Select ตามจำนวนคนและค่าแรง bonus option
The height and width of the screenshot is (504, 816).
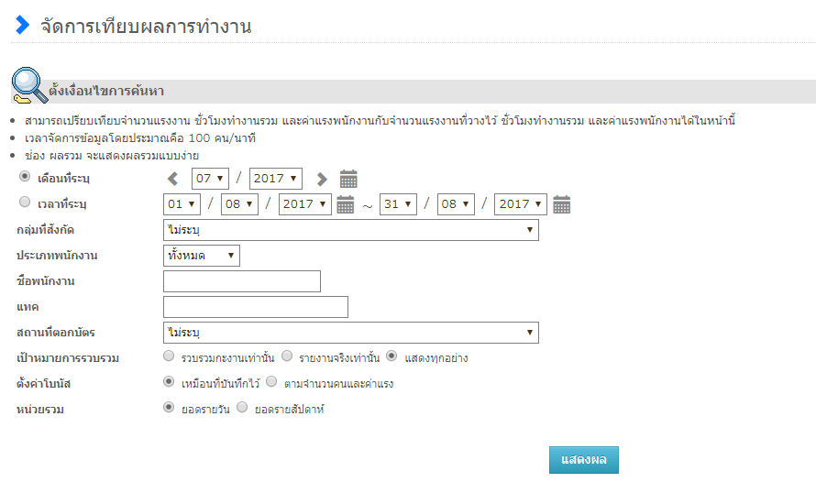271,382
